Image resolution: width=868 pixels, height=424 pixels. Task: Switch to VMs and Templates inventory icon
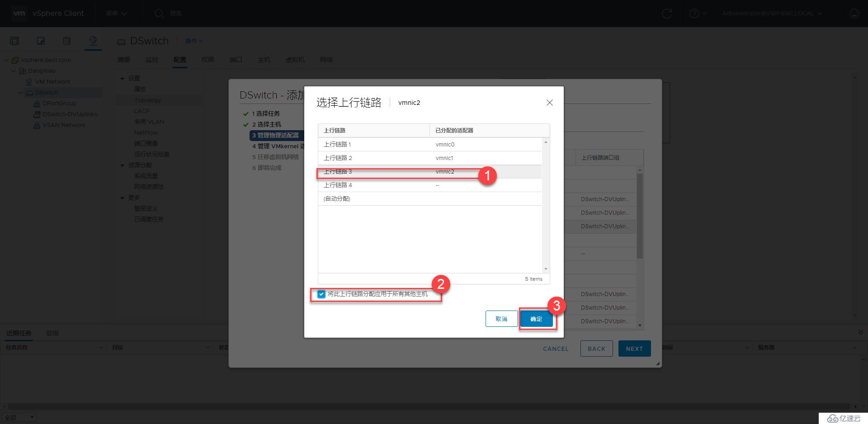click(41, 41)
